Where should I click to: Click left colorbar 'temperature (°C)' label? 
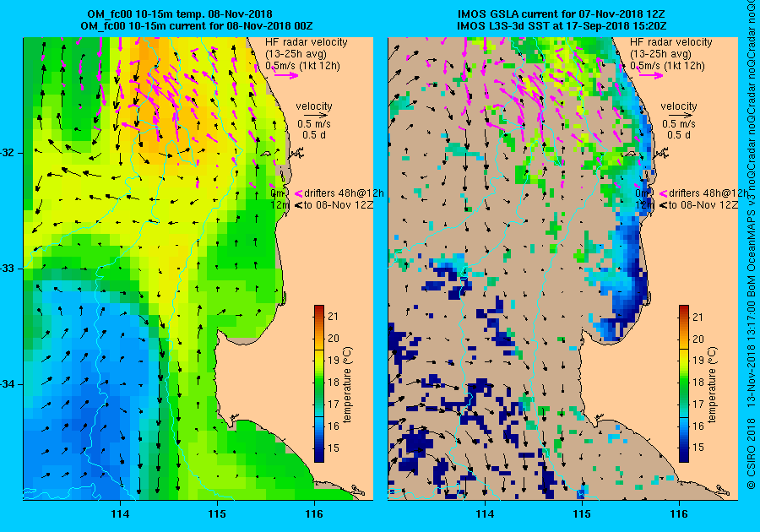click(x=347, y=385)
